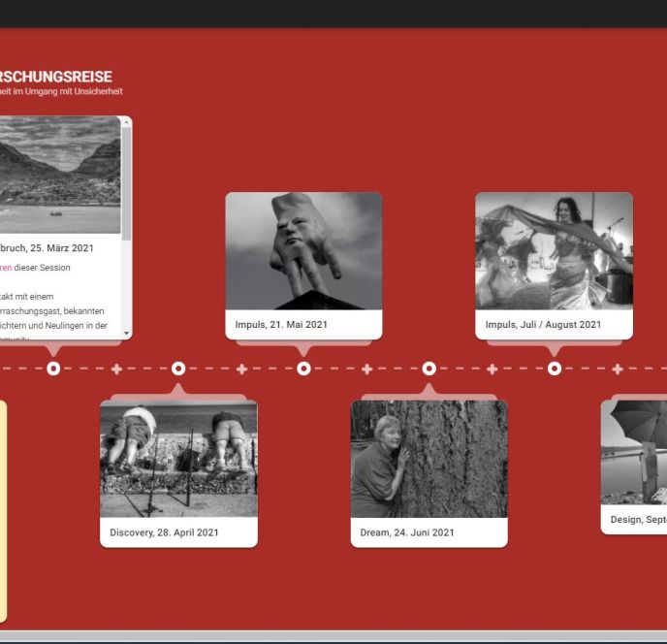Add event with plus between Juni and Juli/August markers
The height and width of the screenshot is (644, 667).
[492, 369]
